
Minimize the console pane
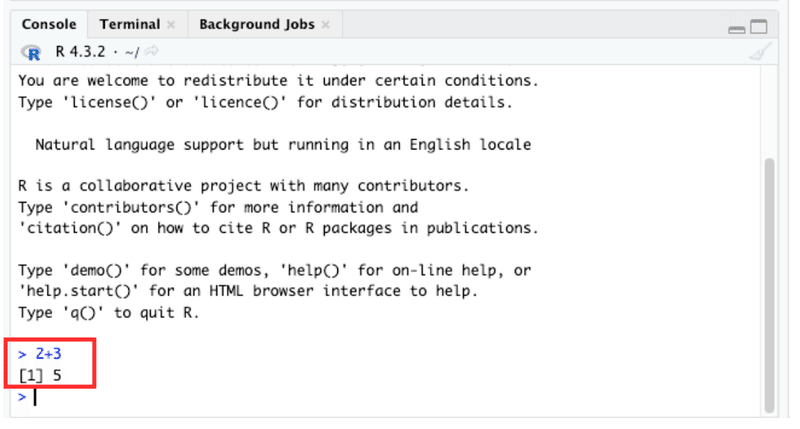pyautogui.click(x=736, y=30)
